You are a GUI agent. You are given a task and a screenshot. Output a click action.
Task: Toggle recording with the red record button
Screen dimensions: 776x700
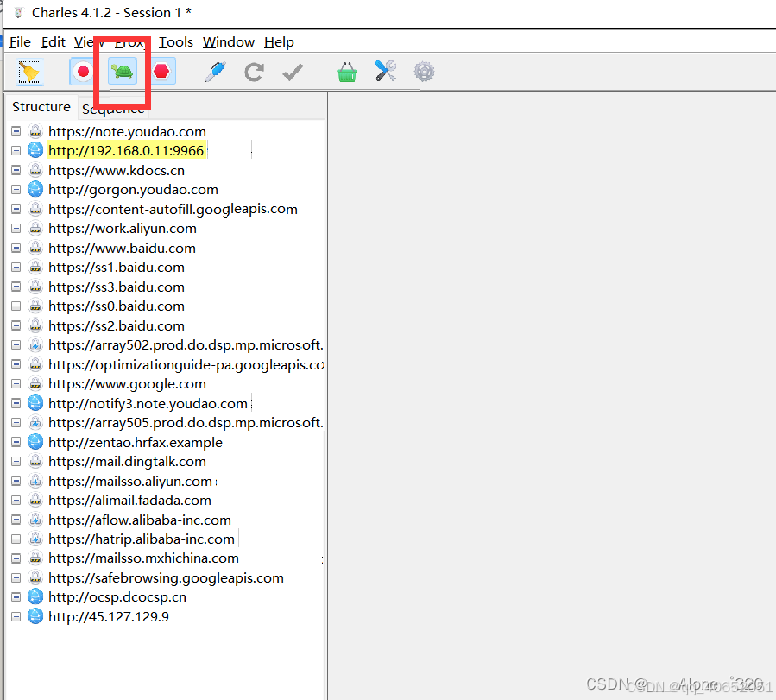tap(83, 72)
